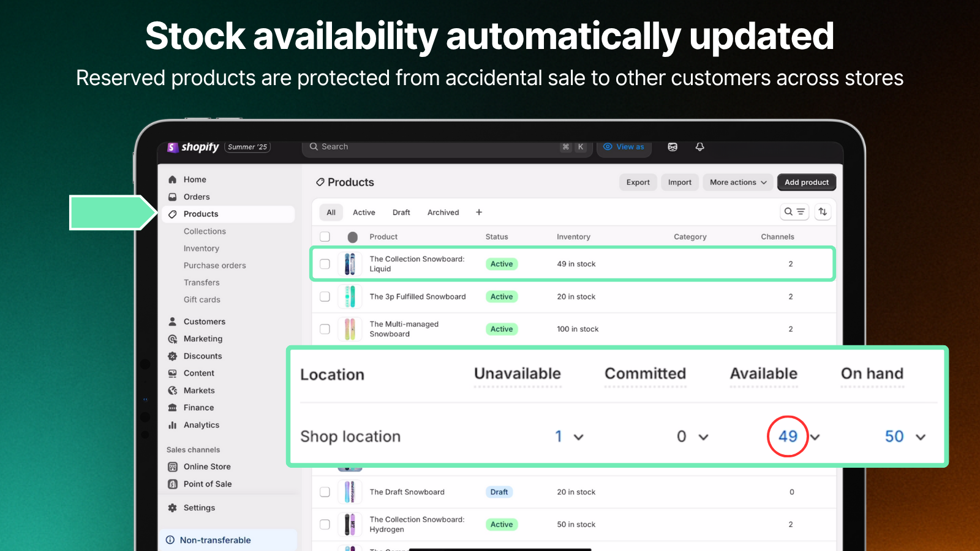This screenshot has width=980, height=551.
Task: Click the Add product button
Action: 806,182
